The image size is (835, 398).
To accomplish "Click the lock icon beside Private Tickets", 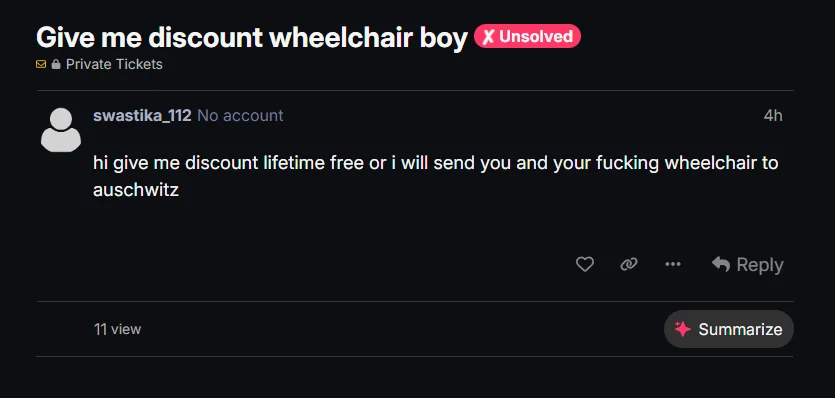I will [x=56, y=64].
